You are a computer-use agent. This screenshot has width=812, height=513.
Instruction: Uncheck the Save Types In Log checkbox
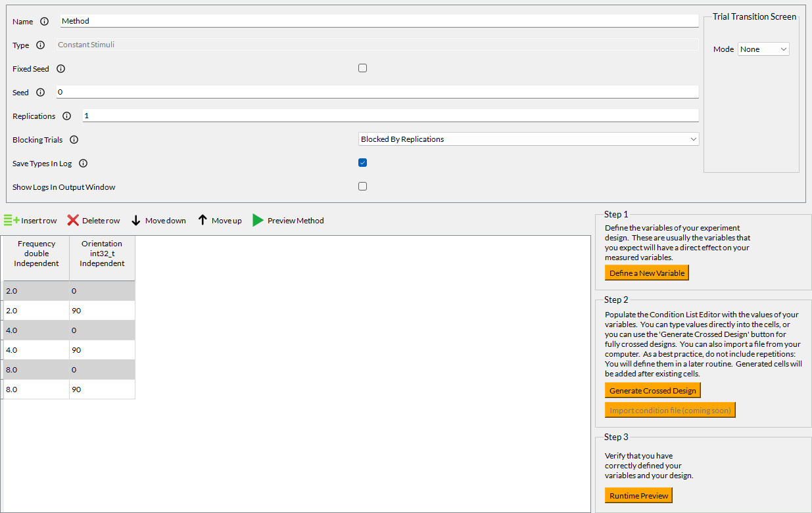[362, 163]
